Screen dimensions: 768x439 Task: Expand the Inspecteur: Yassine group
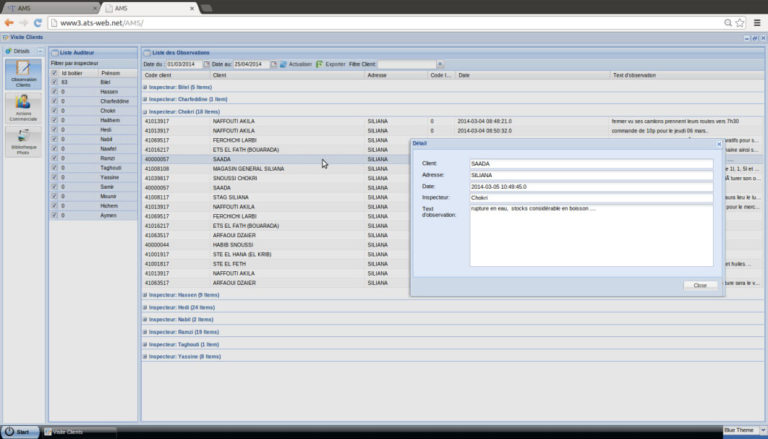click(x=145, y=356)
